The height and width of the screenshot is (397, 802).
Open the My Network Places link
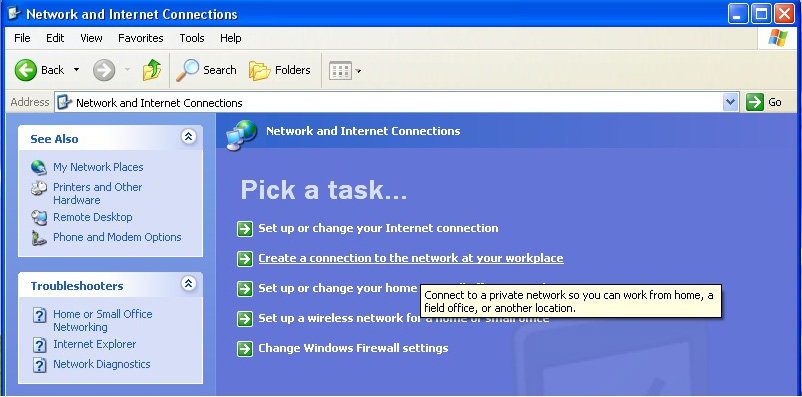(x=98, y=167)
